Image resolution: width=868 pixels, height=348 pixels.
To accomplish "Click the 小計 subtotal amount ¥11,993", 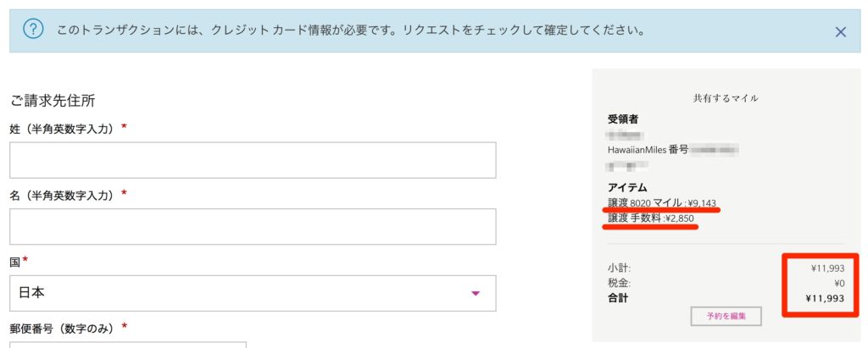I will (827, 268).
